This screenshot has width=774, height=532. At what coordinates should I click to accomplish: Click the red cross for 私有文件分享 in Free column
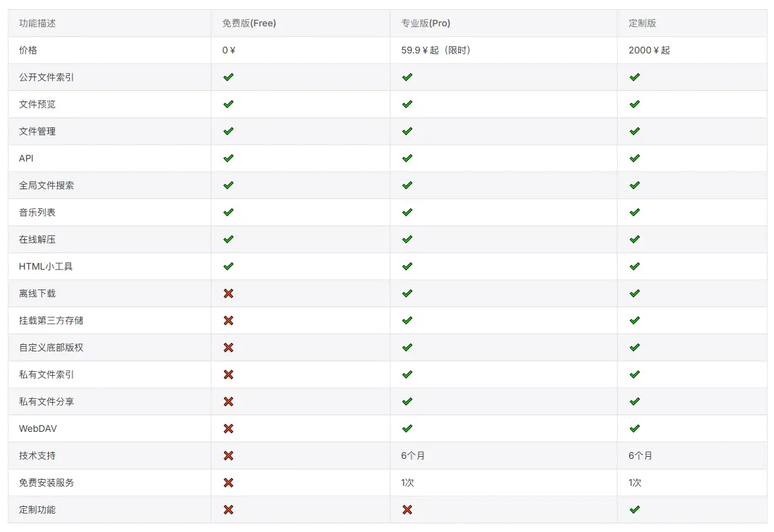pos(228,401)
